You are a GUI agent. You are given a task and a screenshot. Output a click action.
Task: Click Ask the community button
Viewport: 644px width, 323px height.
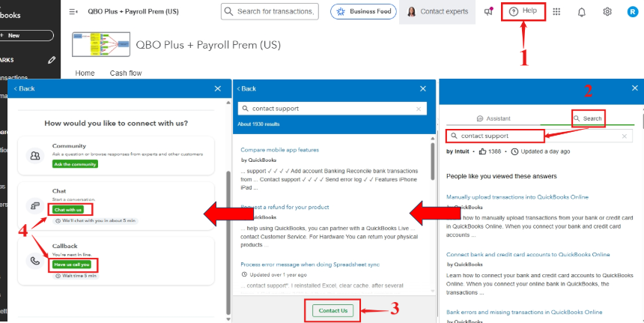tap(75, 164)
